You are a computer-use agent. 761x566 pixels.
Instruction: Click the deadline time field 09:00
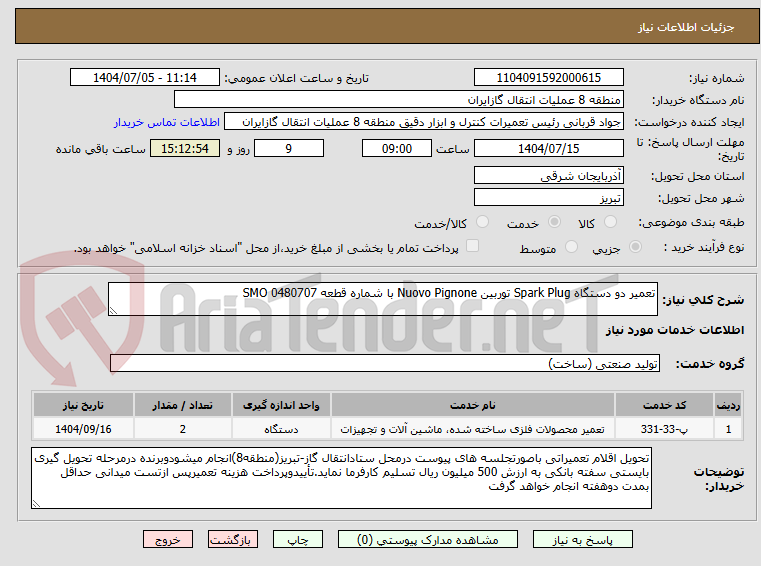pyautogui.click(x=397, y=149)
